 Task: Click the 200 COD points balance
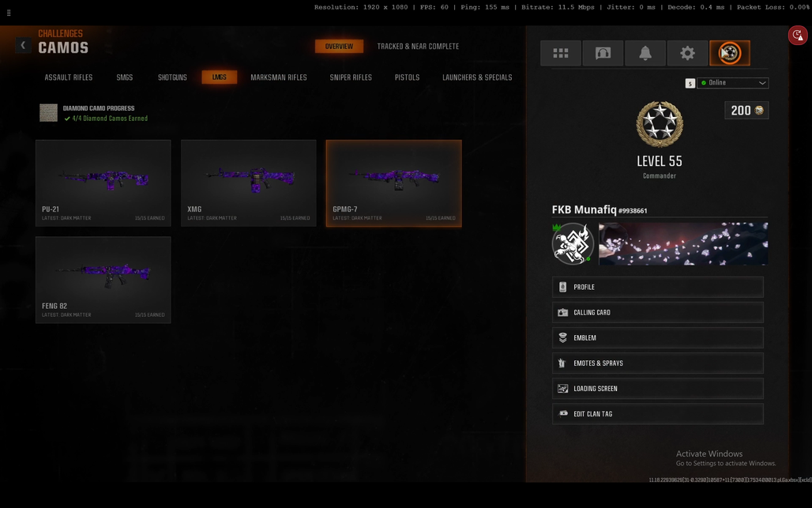(x=746, y=111)
